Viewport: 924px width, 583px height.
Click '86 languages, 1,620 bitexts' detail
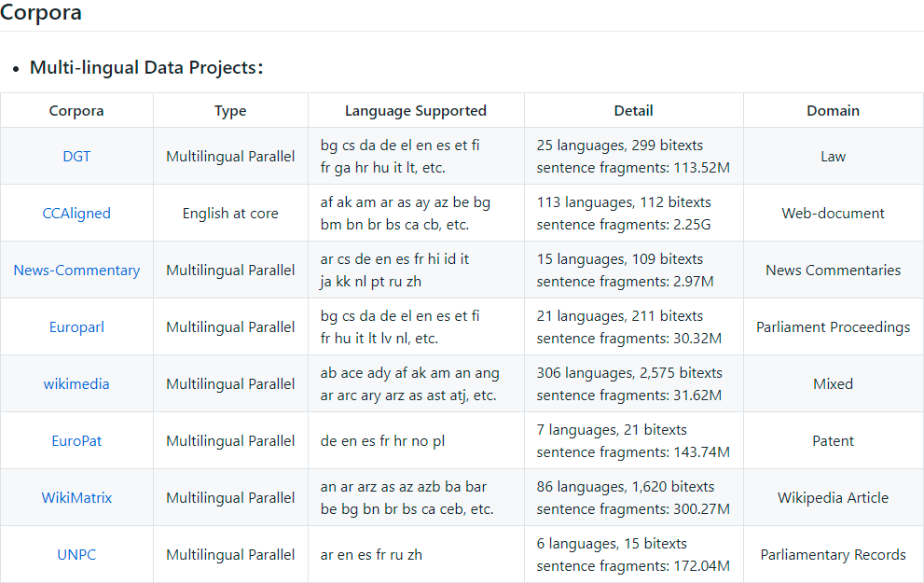[626, 486]
